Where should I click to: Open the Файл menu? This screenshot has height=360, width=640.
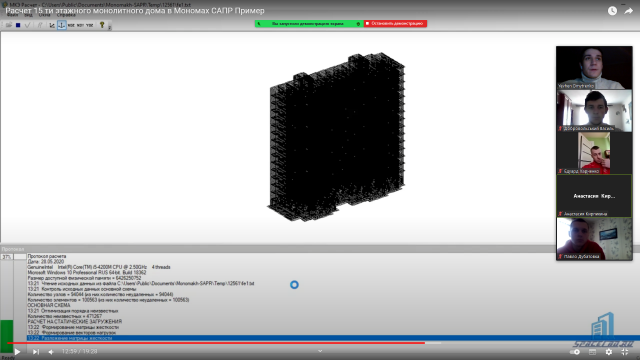tap(12, 15)
